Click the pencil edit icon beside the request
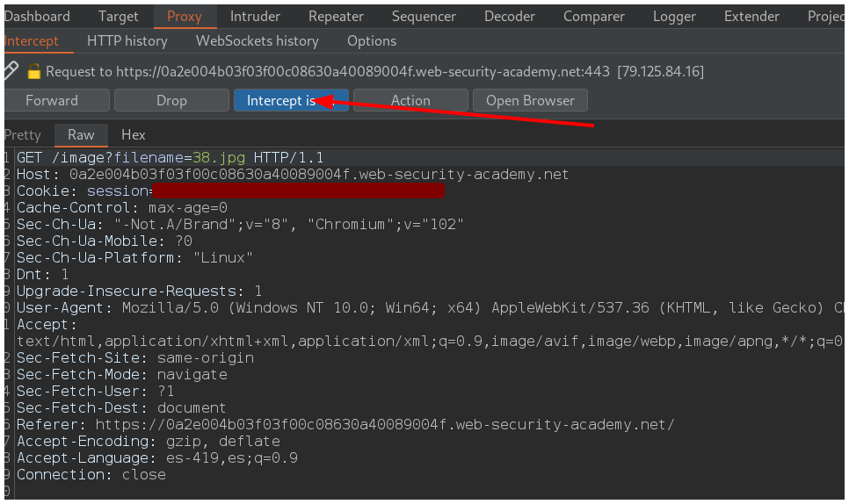The image size is (849, 504). pyautogui.click(x=11, y=71)
